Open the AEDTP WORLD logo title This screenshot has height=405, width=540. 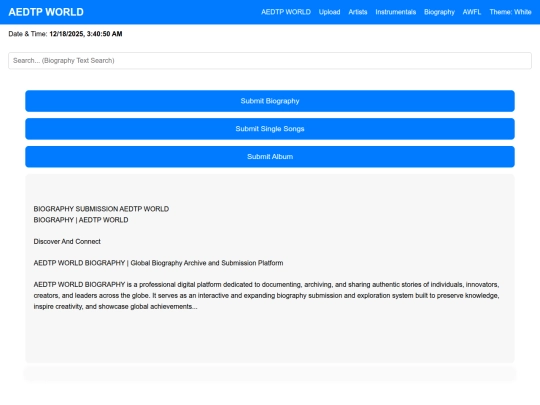pos(46,12)
